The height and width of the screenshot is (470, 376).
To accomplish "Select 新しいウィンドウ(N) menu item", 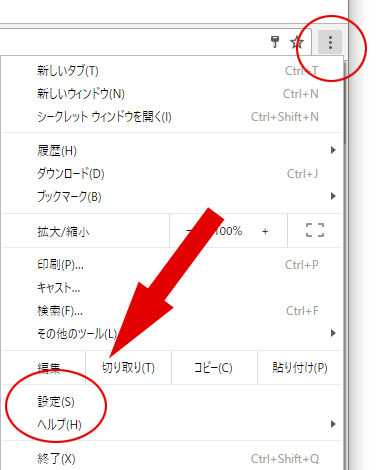I will point(172,94).
